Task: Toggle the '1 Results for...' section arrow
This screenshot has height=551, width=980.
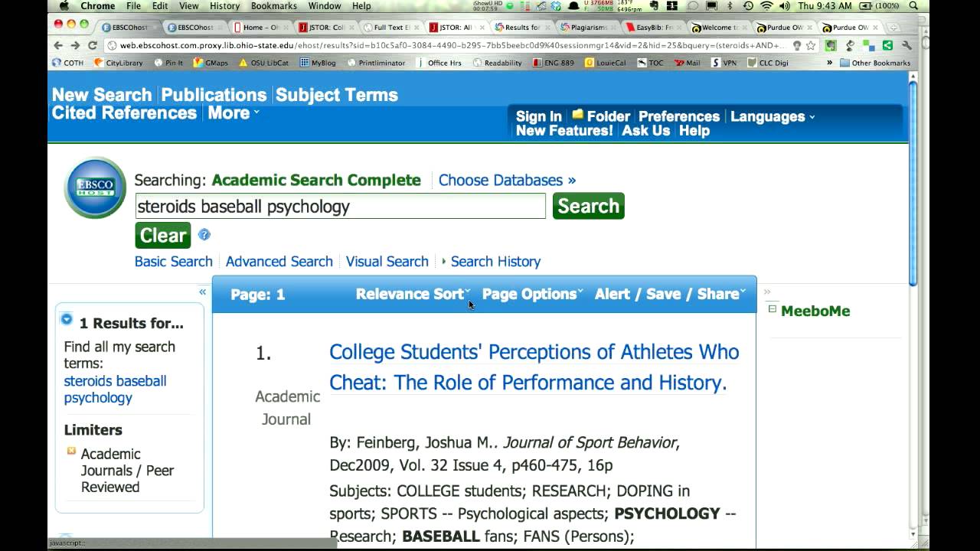Action: tap(67, 320)
